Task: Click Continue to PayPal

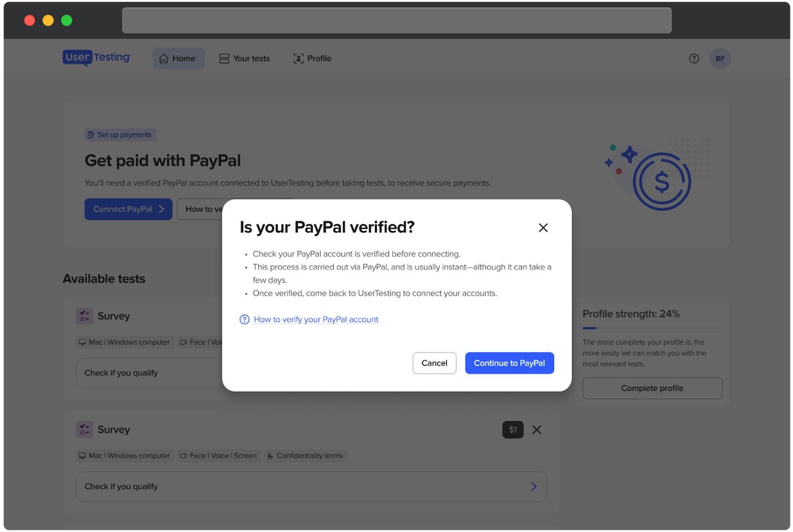Action: point(510,363)
